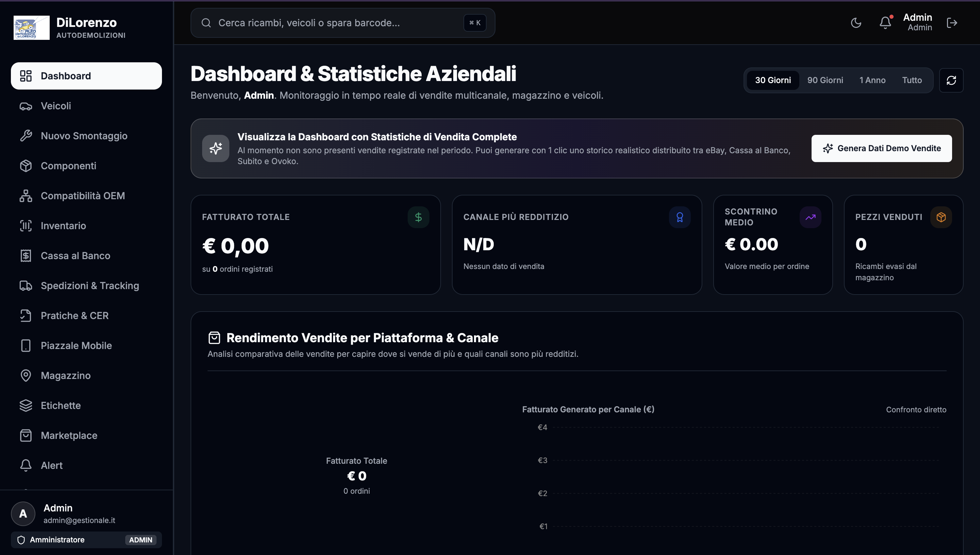Click the Pratiche & CER document icon
Image resolution: width=980 pixels, height=555 pixels.
(26, 316)
